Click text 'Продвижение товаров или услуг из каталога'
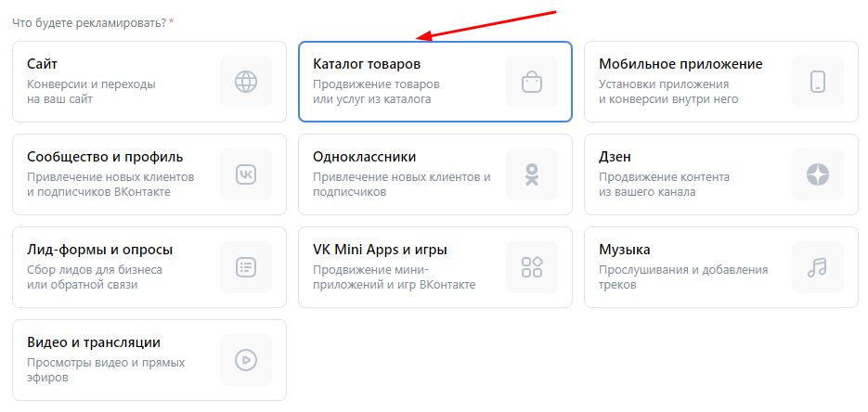868x412 pixels. 376,92
